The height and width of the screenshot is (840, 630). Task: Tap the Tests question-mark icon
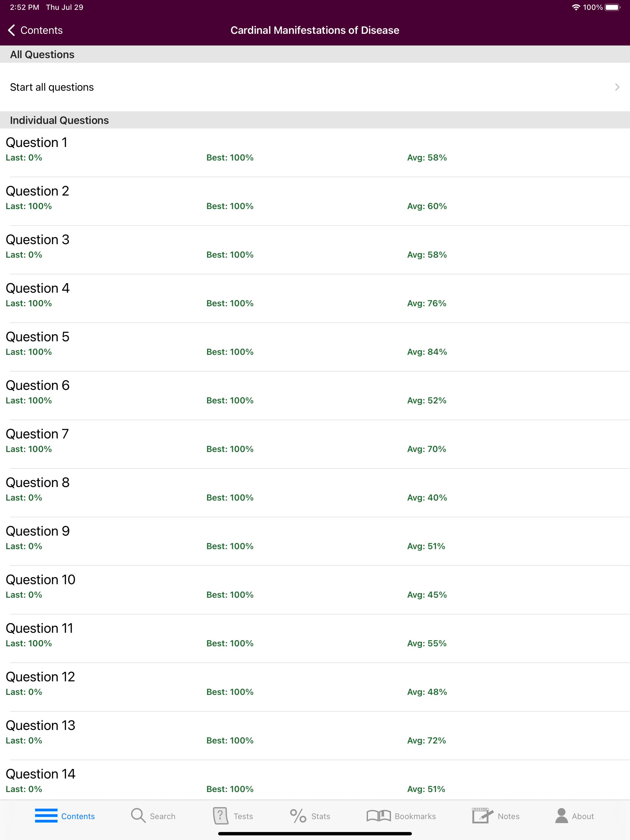coord(220,815)
